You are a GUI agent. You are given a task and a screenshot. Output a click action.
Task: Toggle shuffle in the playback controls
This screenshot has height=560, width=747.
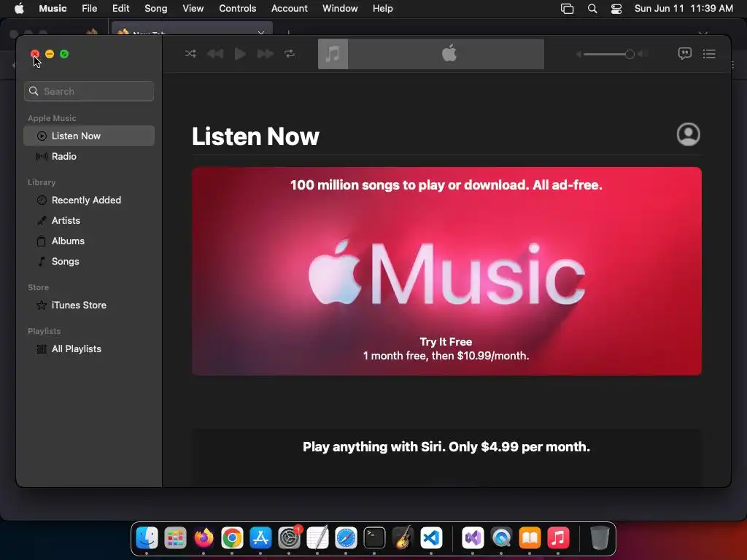(x=190, y=54)
